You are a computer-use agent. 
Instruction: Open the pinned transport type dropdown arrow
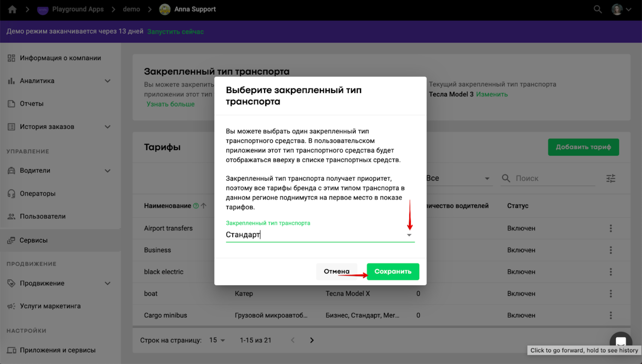409,235
